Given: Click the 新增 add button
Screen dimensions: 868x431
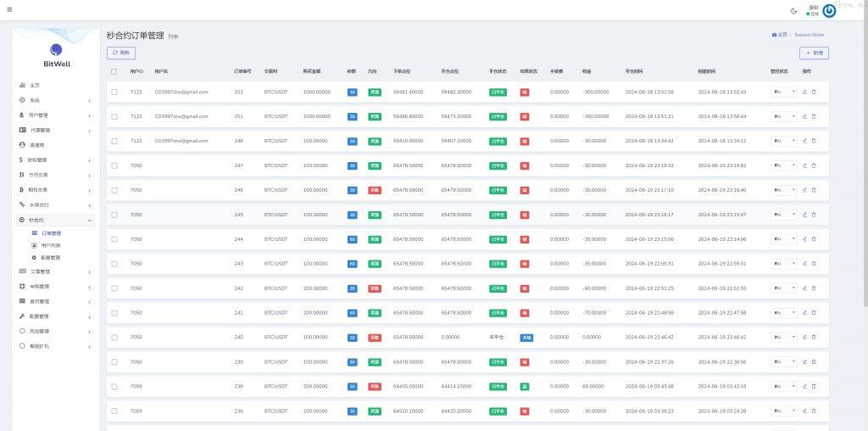Looking at the screenshot, I should click(814, 53).
